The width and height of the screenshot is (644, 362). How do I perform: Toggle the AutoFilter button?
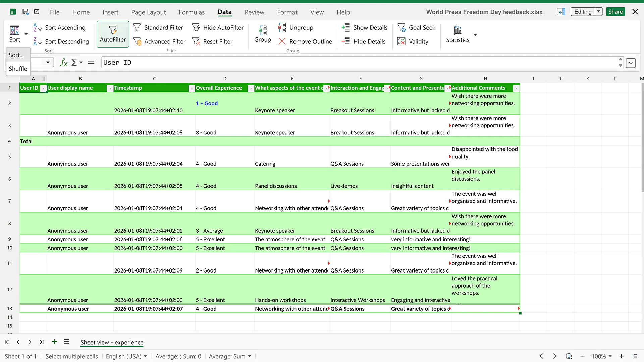tap(113, 34)
